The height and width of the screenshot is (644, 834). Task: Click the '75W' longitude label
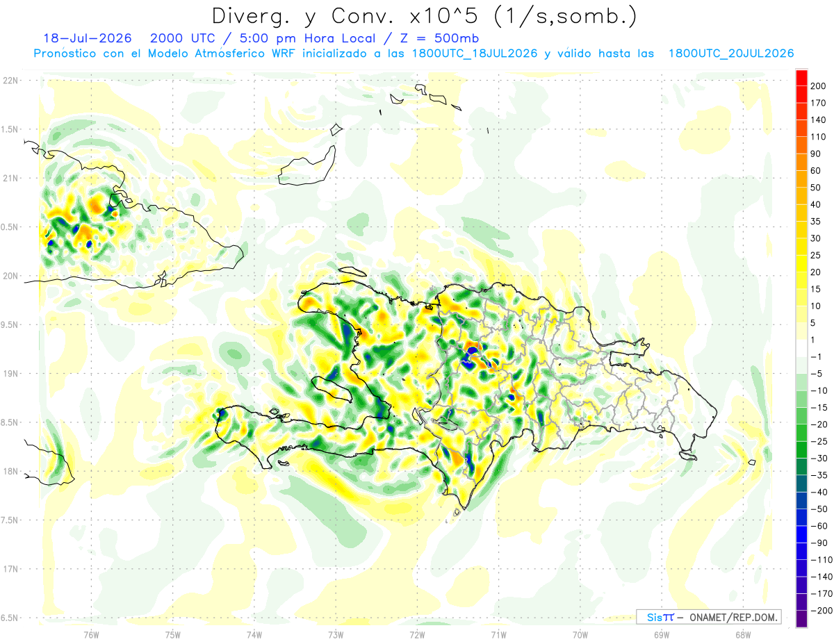click(173, 635)
